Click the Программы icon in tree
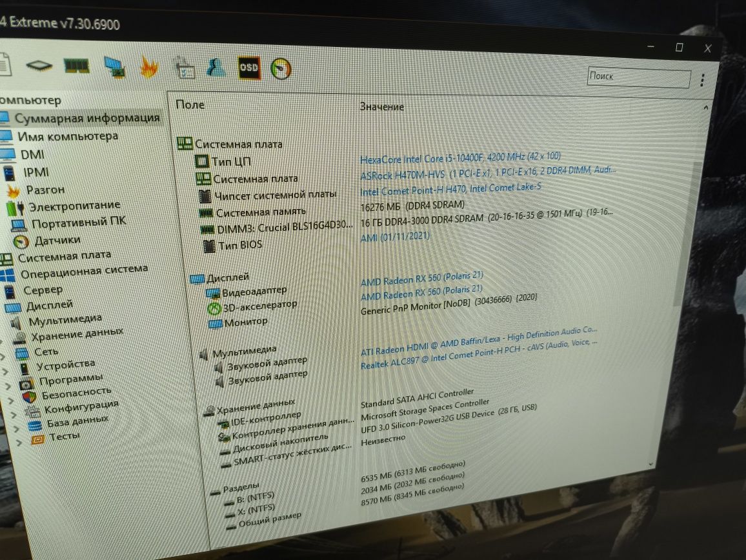746x560 pixels. 26,383
